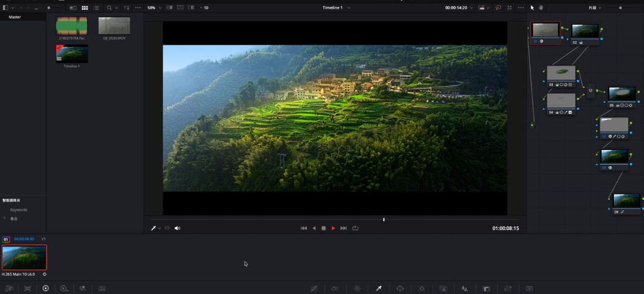644x294 pixels.
Task: Select the hand pan tool
Action: (541, 8)
